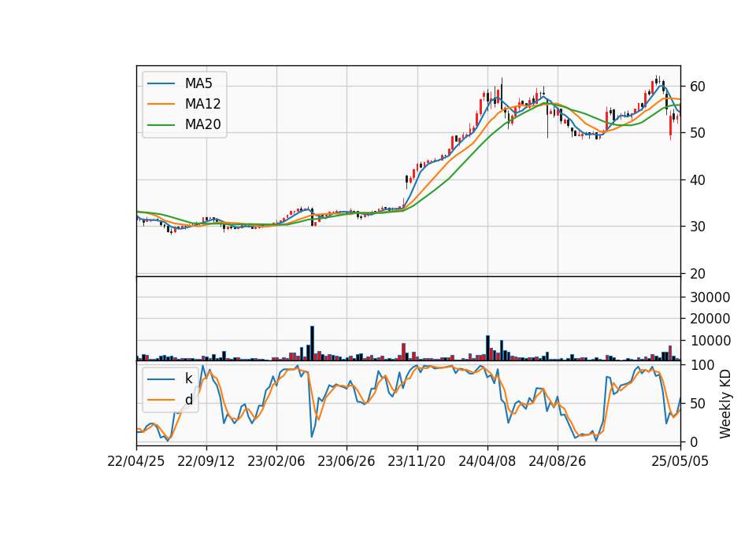Click the 23/02/06 date label

276,461
